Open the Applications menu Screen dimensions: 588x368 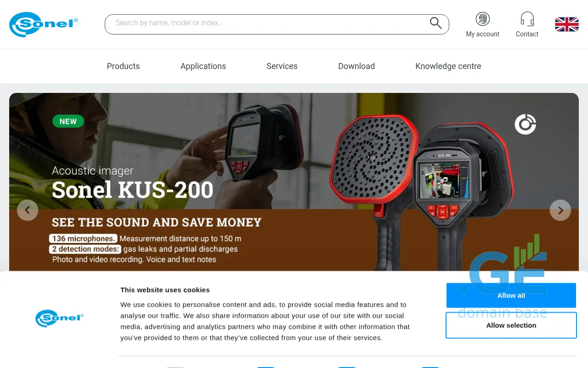pos(203,66)
